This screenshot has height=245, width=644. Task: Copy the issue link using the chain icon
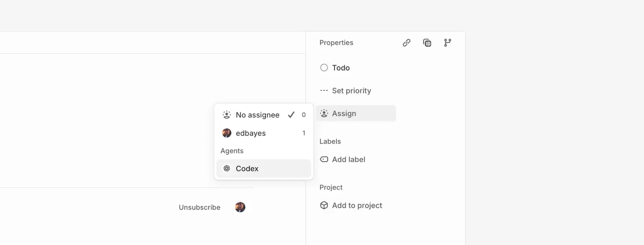click(x=406, y=42)
